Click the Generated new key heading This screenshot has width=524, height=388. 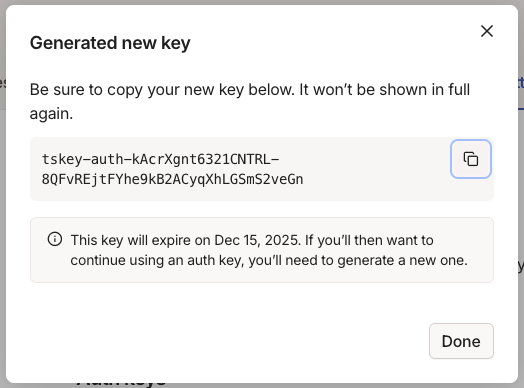pos(110,43)
